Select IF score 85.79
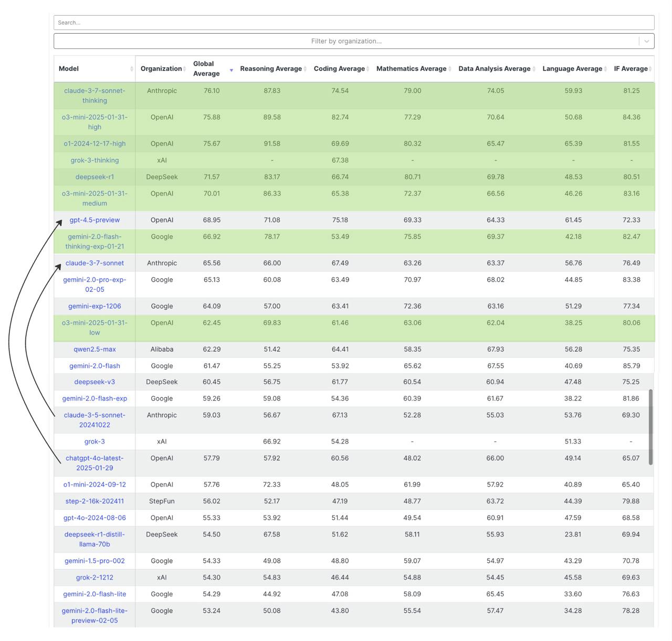The height and width of the screenshot is (641, 672). pyautogui.click(x=631, y=366)
